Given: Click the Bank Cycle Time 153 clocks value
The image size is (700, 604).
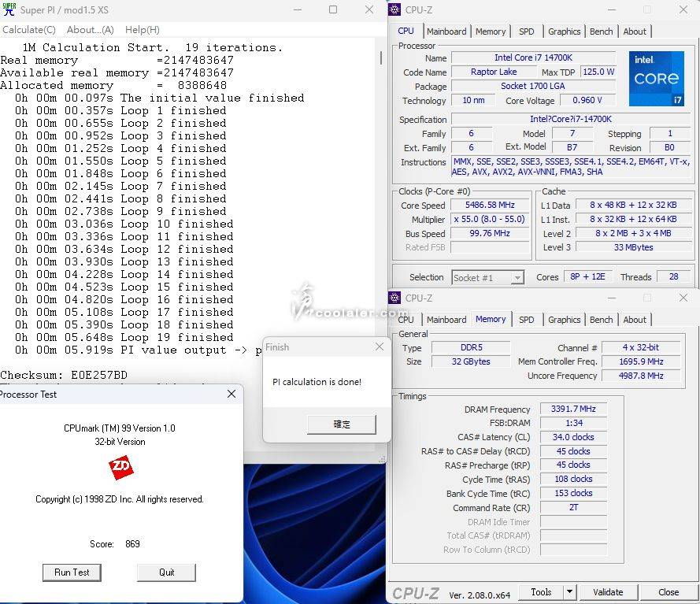Looking at the screenshot, I should (573, 493).
